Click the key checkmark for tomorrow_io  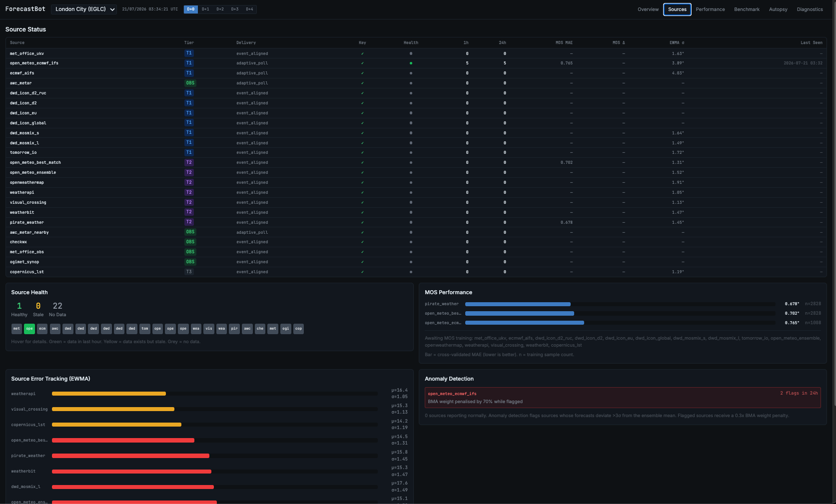tap(362, 152)
